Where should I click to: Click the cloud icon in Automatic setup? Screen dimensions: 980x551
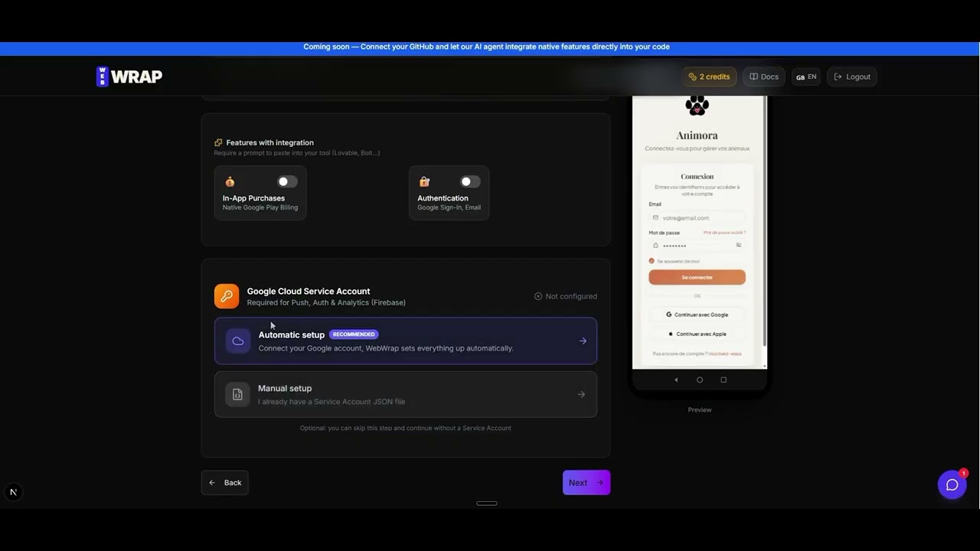click(x=238, y=341)
